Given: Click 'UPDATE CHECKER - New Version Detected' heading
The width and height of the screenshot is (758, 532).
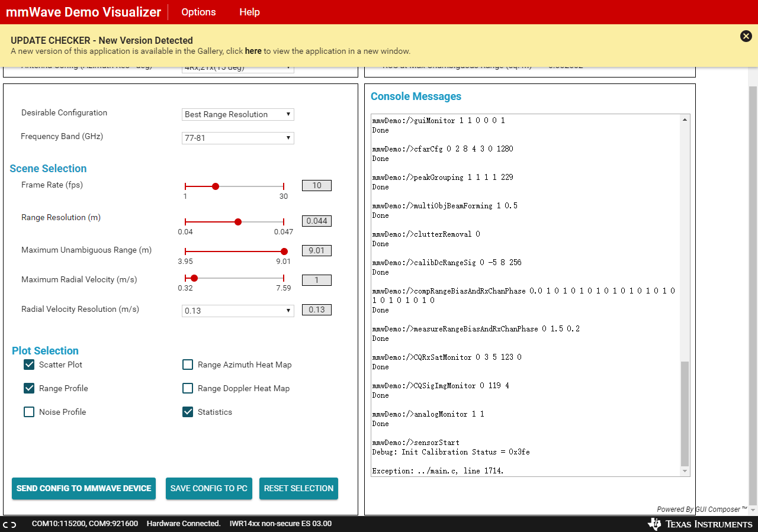Looking at the screenshot, I should pos(102,40).
